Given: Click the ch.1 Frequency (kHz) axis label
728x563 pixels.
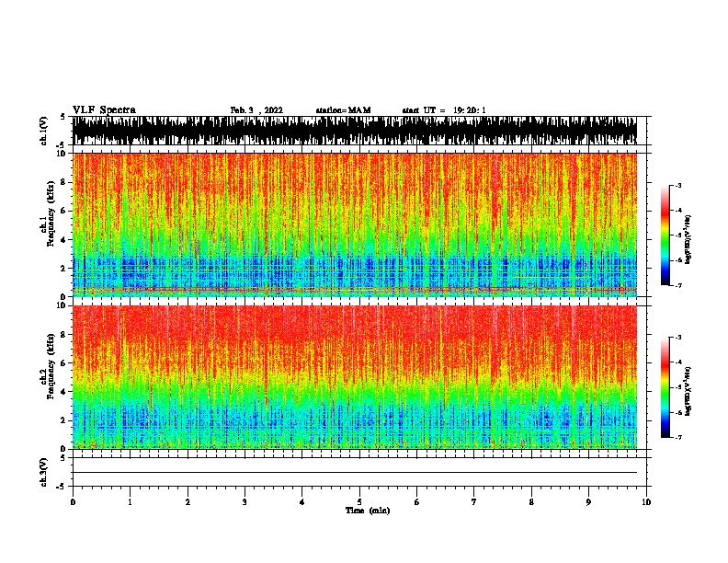Looking at the screenshot, I should pos(47,214).
